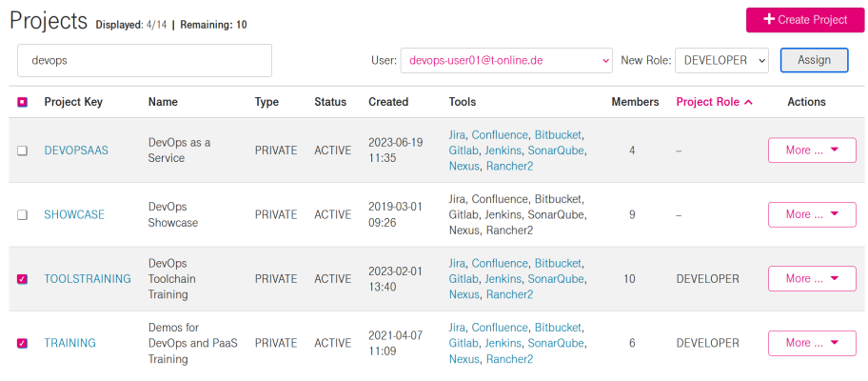Expand More dropdown for SHOWCASE row
Viewport: 868px width, 381px height.
coord(812,214)
